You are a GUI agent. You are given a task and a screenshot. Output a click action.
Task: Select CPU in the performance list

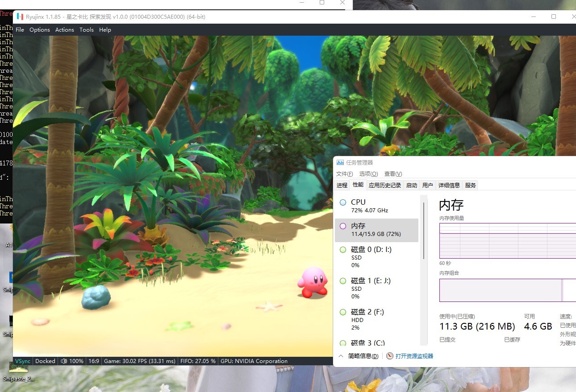click(x=376, y=206)
